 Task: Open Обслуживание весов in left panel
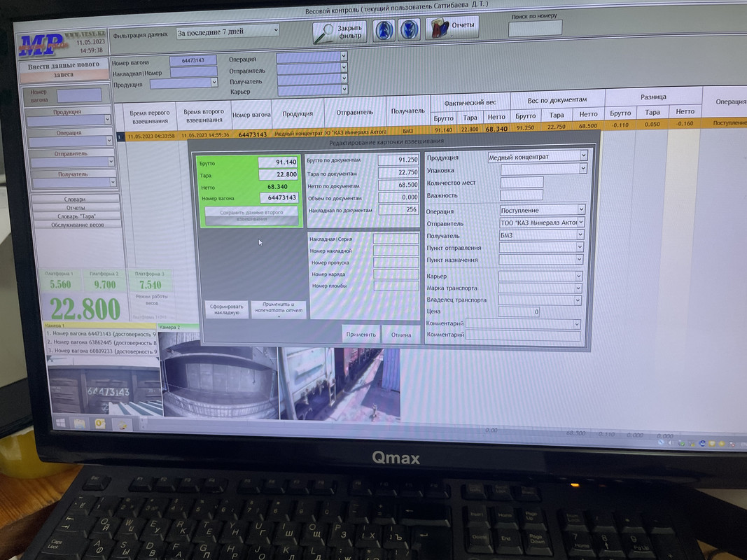[x=77, y=225]
